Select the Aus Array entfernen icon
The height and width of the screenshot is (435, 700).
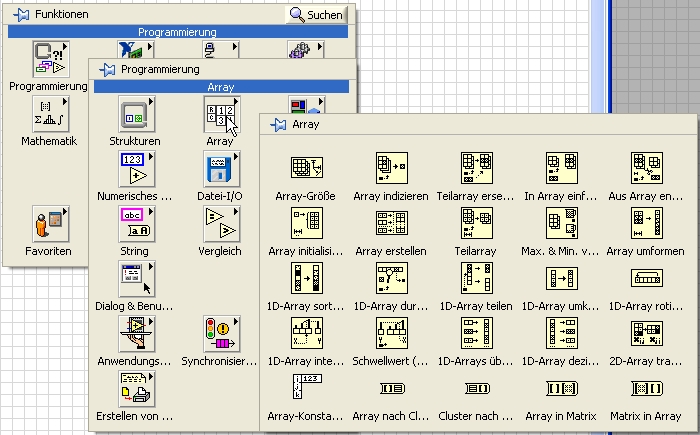click(x=646, y=168)
